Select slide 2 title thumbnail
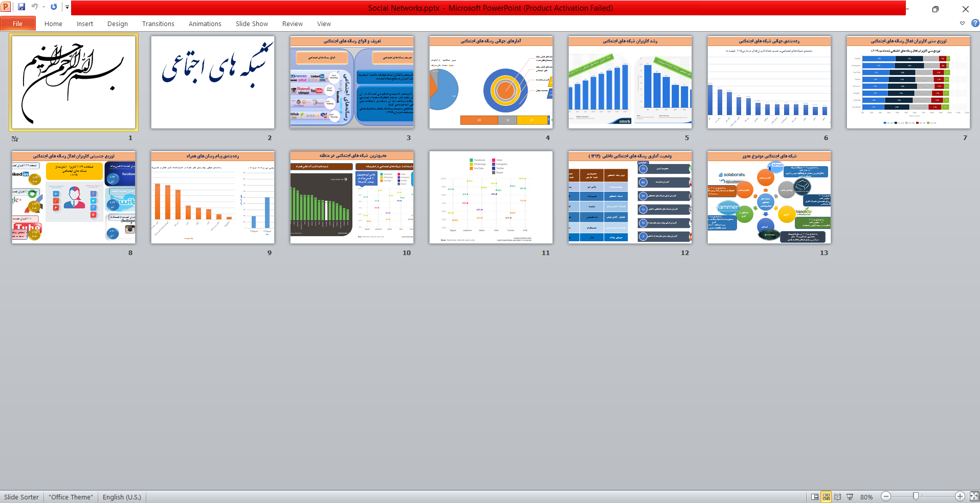Image resolution: width=980 pixels, height=503 pixels. click(x=213, y=82)
